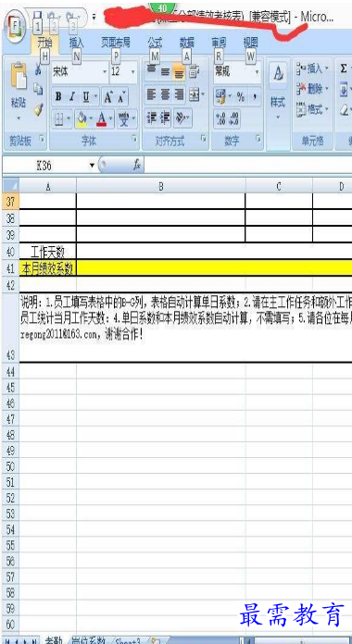Open the font size 12 dropdown
Screen dimensions: 352x644
pos(132,72)
